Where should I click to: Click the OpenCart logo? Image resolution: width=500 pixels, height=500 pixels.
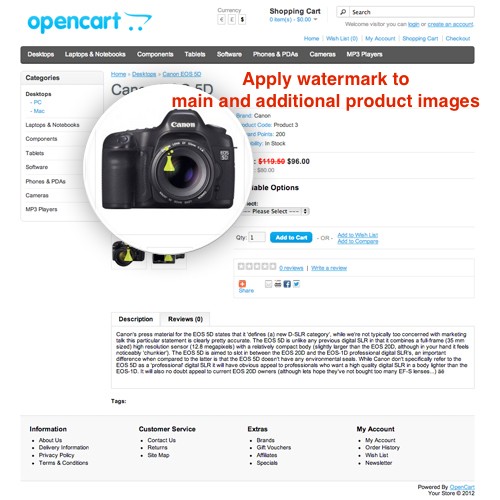click(89, 22)
